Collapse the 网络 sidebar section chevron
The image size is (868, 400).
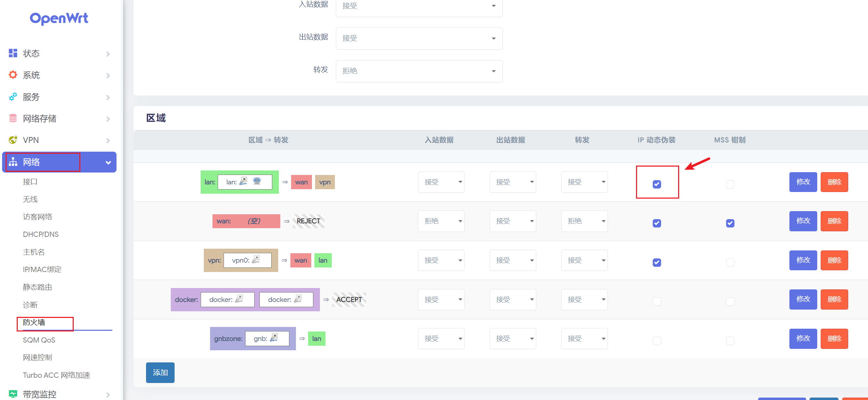108,162
